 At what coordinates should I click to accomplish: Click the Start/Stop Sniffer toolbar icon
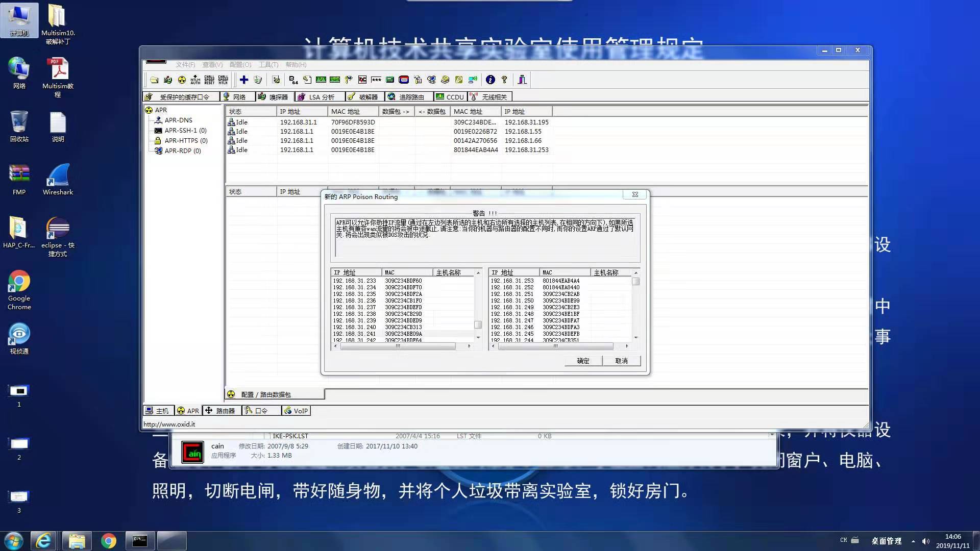[168, 80]
